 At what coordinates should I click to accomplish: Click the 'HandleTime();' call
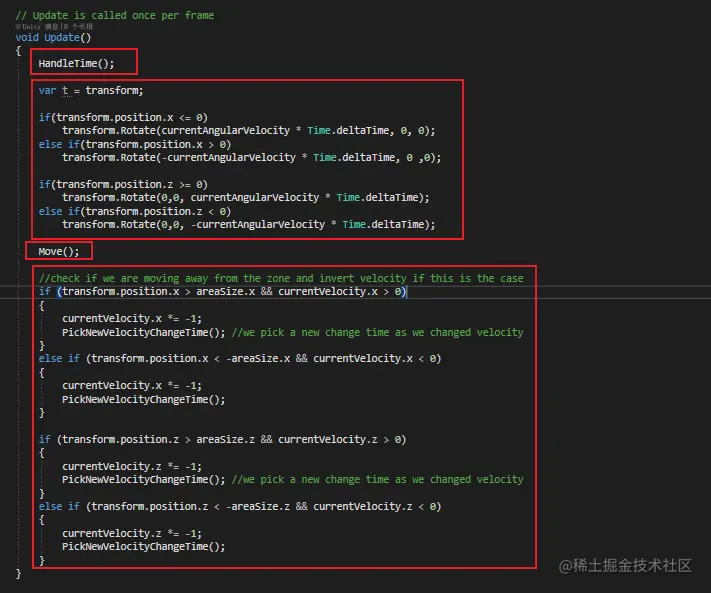77,63
